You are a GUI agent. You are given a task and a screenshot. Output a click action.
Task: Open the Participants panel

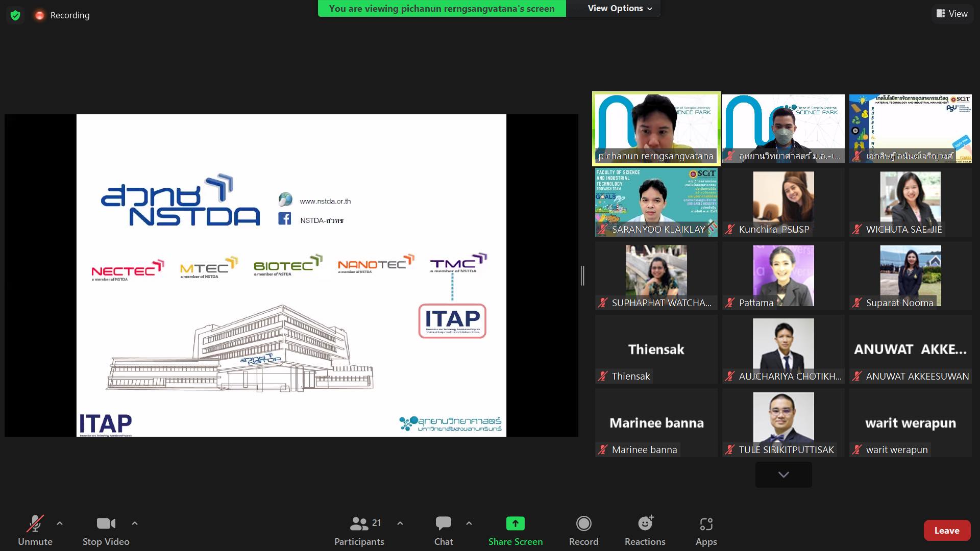coord(359,531)
